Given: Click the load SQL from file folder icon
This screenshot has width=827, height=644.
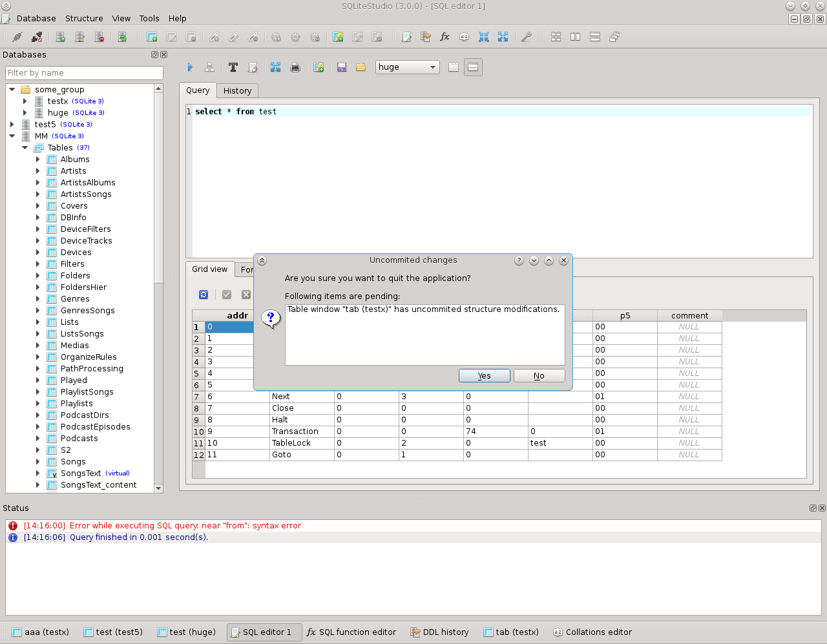Looking at the screenshot, I should [361, 67].
